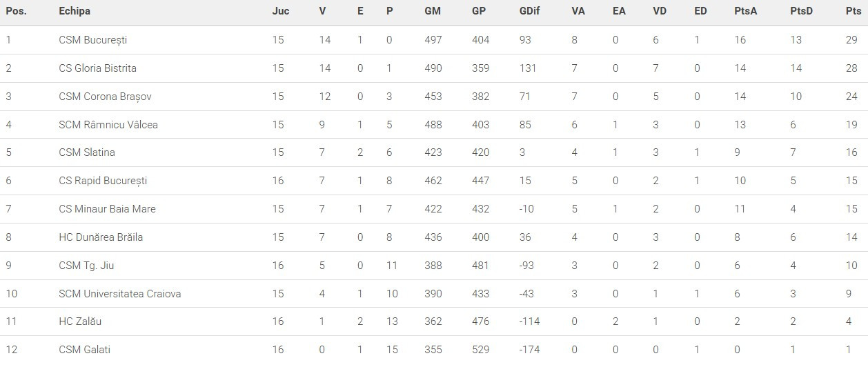Select SCM Râmnicu Vâlcea team name
Image resolution: width=868 pixels, height=367 pixels.
tap(108, 125)
